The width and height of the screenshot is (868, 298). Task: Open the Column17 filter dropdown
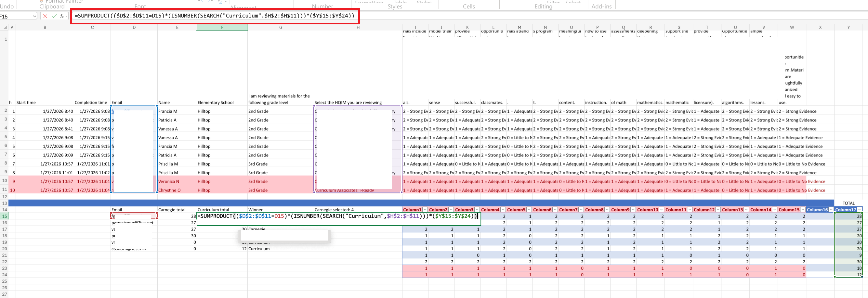pos(859,210)
